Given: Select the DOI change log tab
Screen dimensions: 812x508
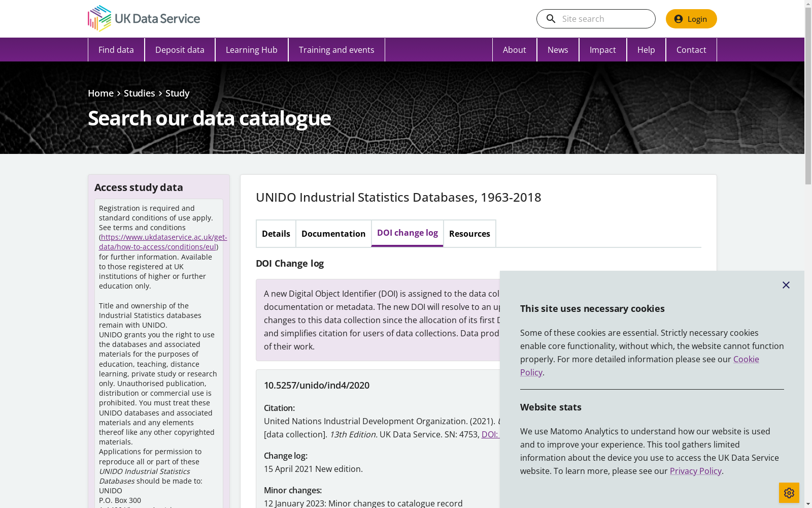Looking at the screenshot, I should (x=408, y=233).
